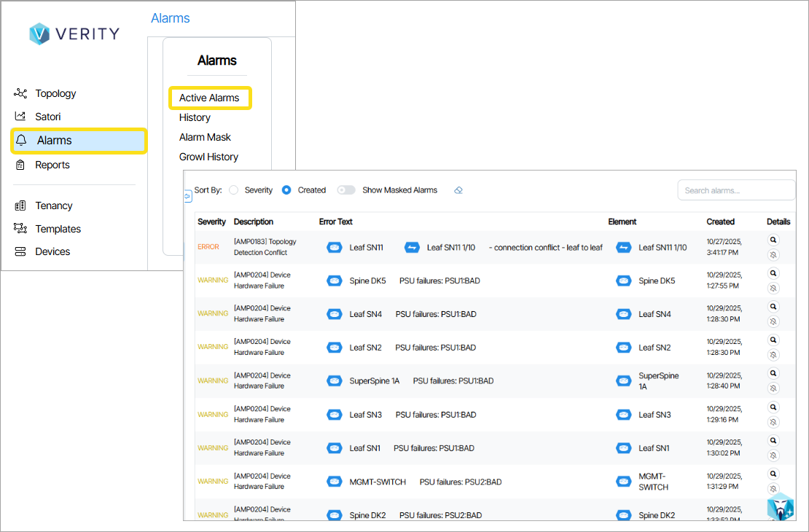Viewport: 809px width, 532px height.
Task: Select Sort By Created radio button
Action: pyautogui.click(x=286, y=190)
